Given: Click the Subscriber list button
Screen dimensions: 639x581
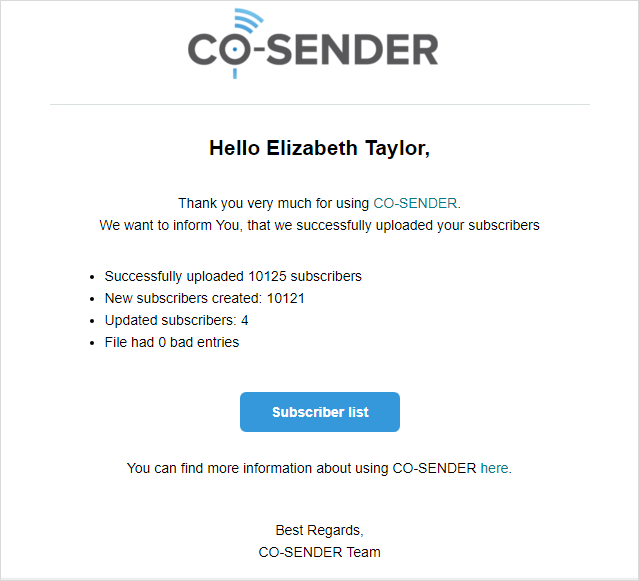Looking at the screenshot, I should coord(320,412).
